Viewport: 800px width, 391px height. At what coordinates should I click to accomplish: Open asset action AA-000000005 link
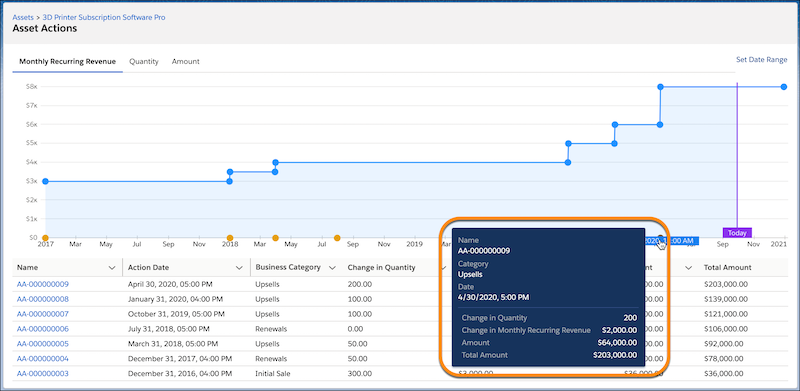click(x=43, y=344)
